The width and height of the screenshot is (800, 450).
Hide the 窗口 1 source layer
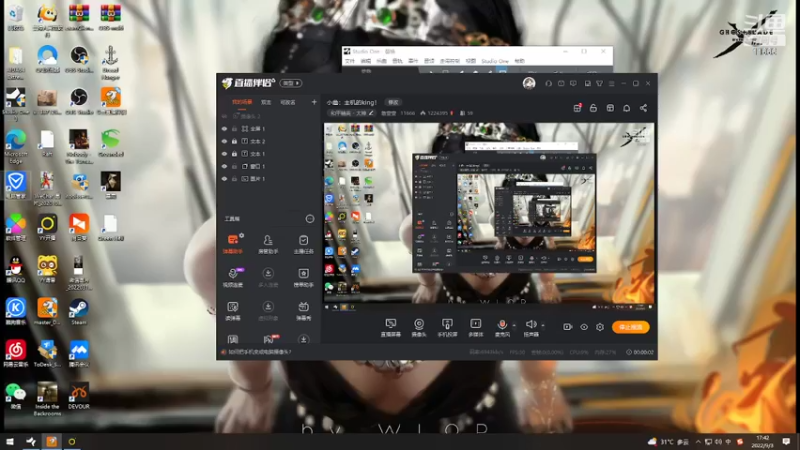[x=224, y=166]
